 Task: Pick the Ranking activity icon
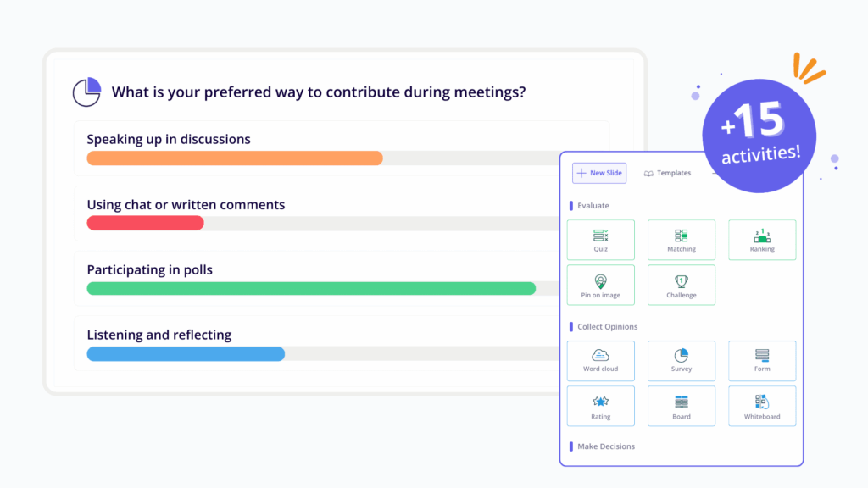click(x=762, y=236)
